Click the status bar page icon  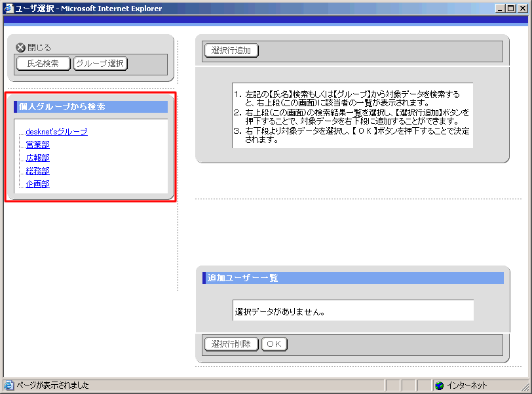tap(9, 385)
